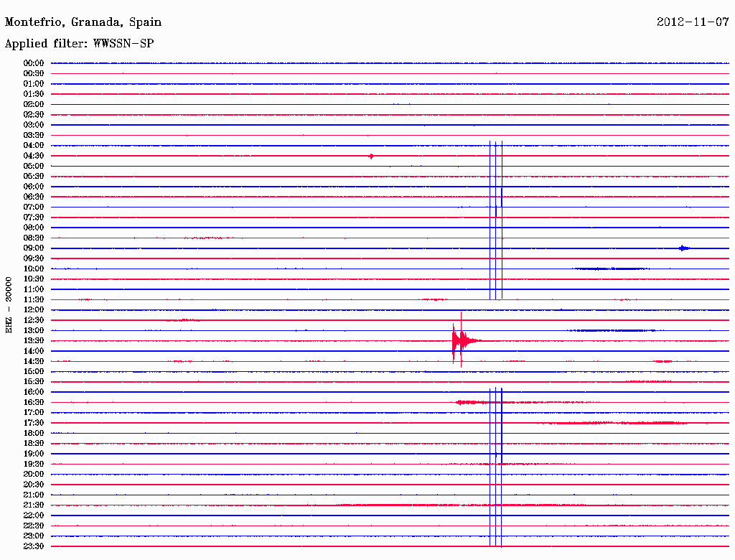Select the 22:30 time label

34,526
